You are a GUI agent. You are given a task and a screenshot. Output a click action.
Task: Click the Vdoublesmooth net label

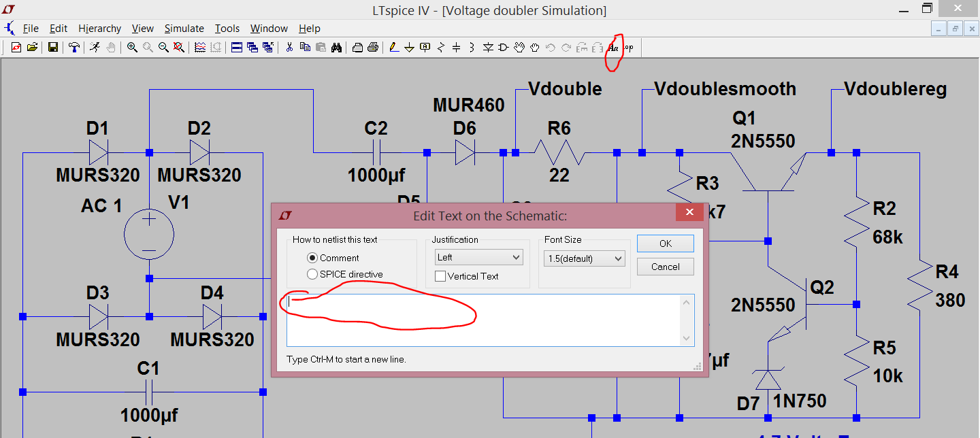(725, 89)
